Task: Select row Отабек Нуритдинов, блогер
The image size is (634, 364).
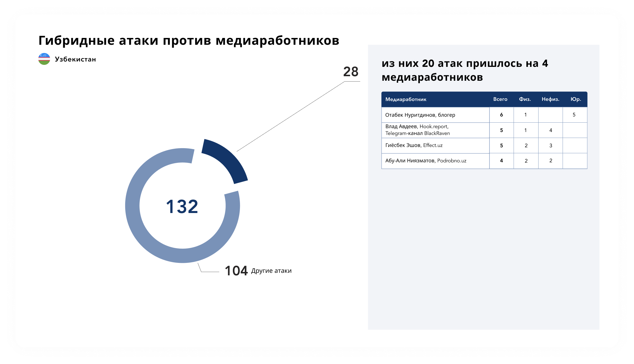Action: pyautogui.click(x=484, y=115)
